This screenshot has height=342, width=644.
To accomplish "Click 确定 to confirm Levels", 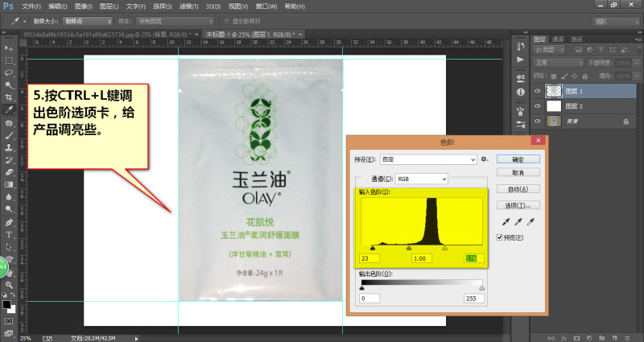I will click(x=518, y=159).
